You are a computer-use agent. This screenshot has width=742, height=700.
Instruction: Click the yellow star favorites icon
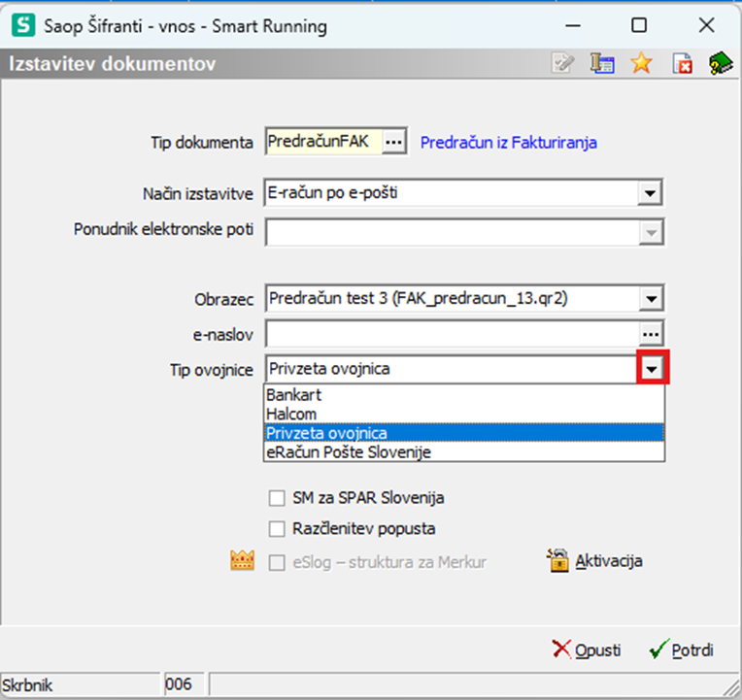click(x=641, y=63)
